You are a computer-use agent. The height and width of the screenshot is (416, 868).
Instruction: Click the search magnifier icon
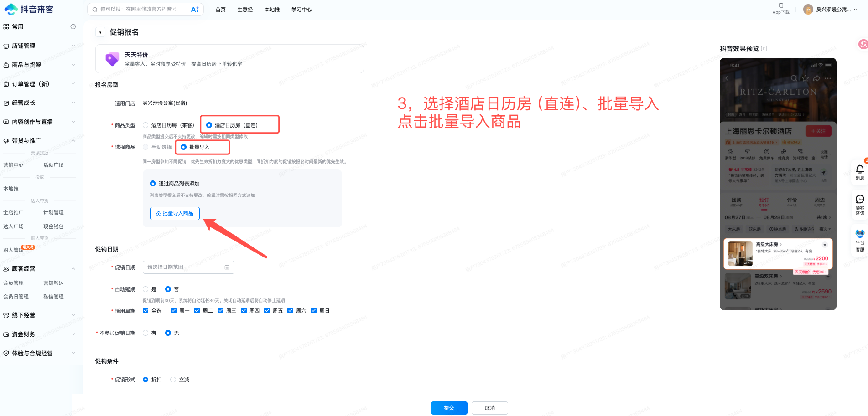coord(95,10)
